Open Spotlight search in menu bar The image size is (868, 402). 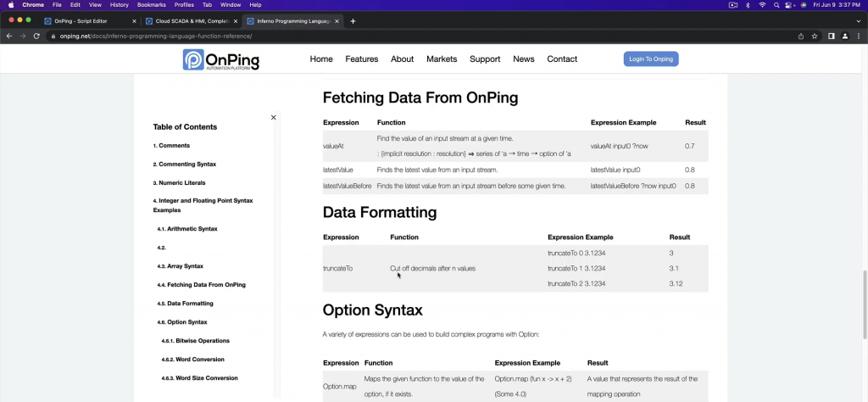click(x=776, y=5)
